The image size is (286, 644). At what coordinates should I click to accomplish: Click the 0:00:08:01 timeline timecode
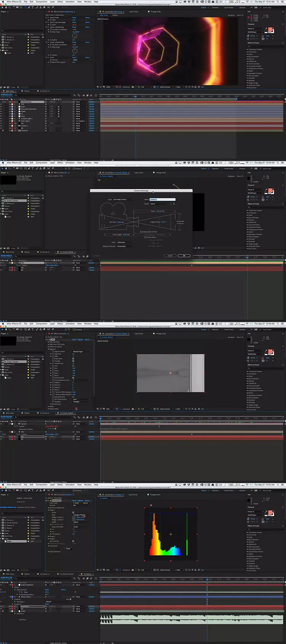[6, 256]
